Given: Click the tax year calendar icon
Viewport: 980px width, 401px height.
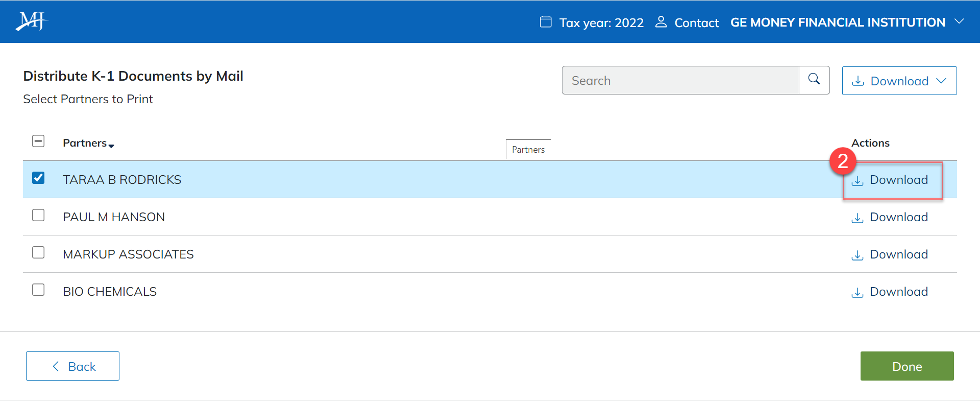Looking at the screenshot, I should [x=546, y=22].
